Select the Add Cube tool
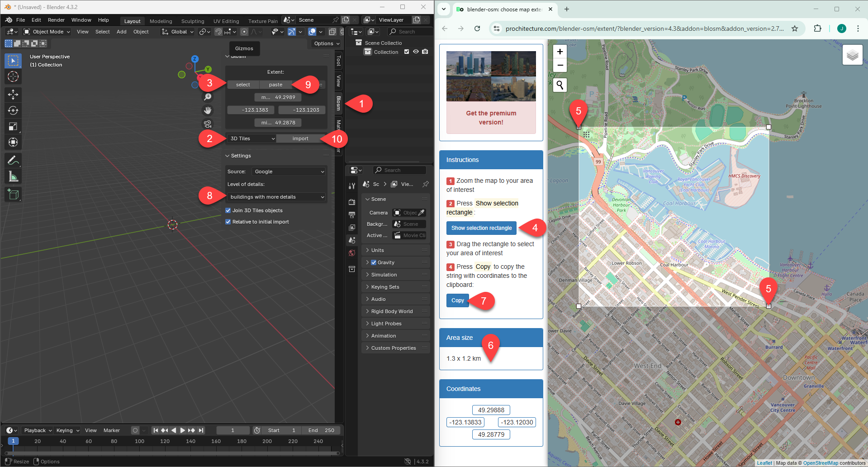The height and width of the screenshot is (467, 868). tap(13, 195)
